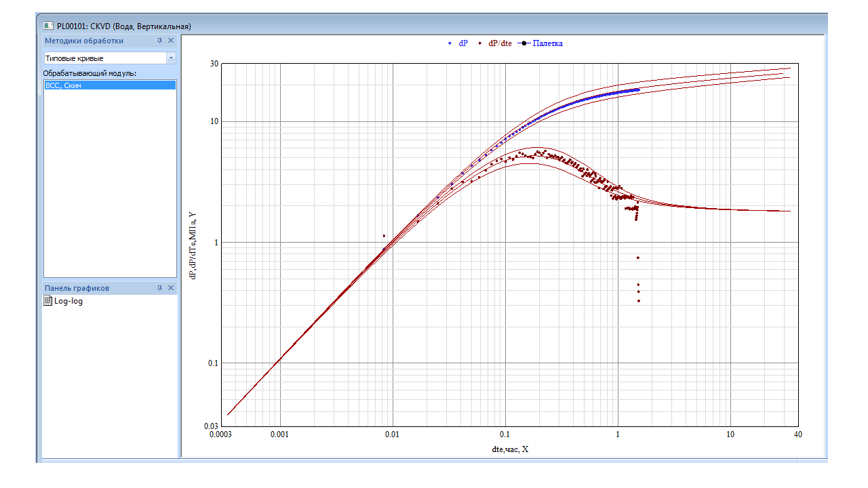Select ВСС, Скин processing module
This screenshot has height=488, width=868.
(x=109, y=85)
